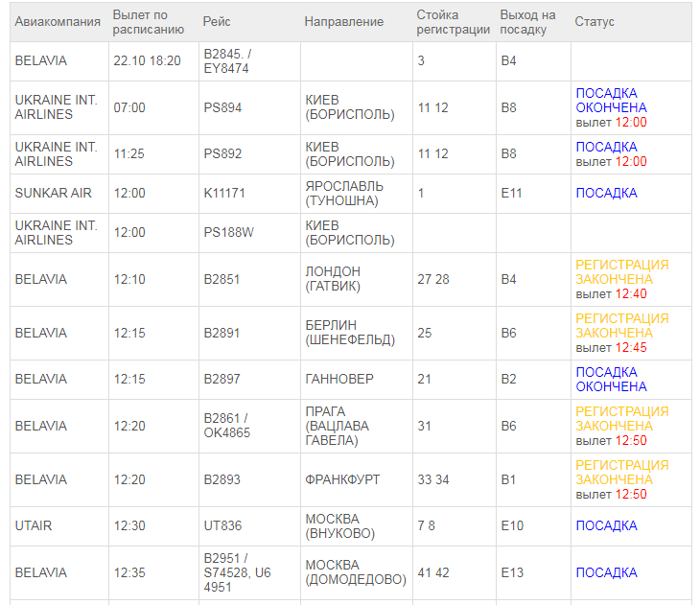Click check-in desk 21
This screenshot has height=605, width=700.
coord(424,379)
